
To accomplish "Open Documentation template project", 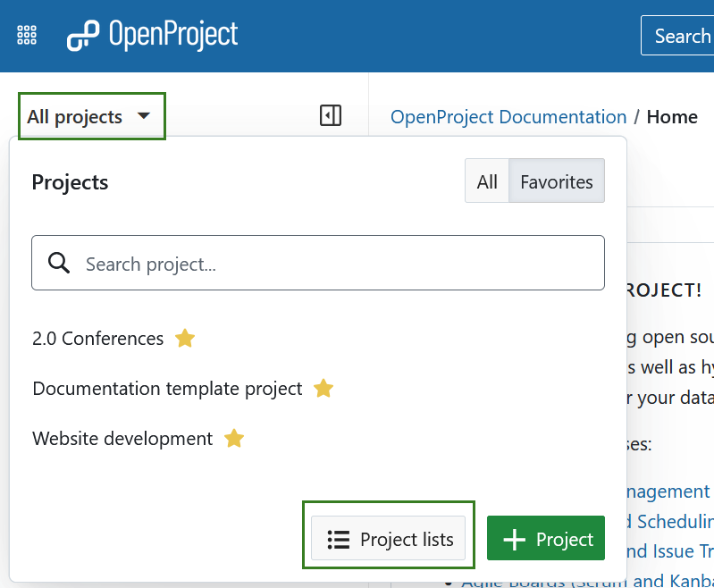I will pos(167,389).
